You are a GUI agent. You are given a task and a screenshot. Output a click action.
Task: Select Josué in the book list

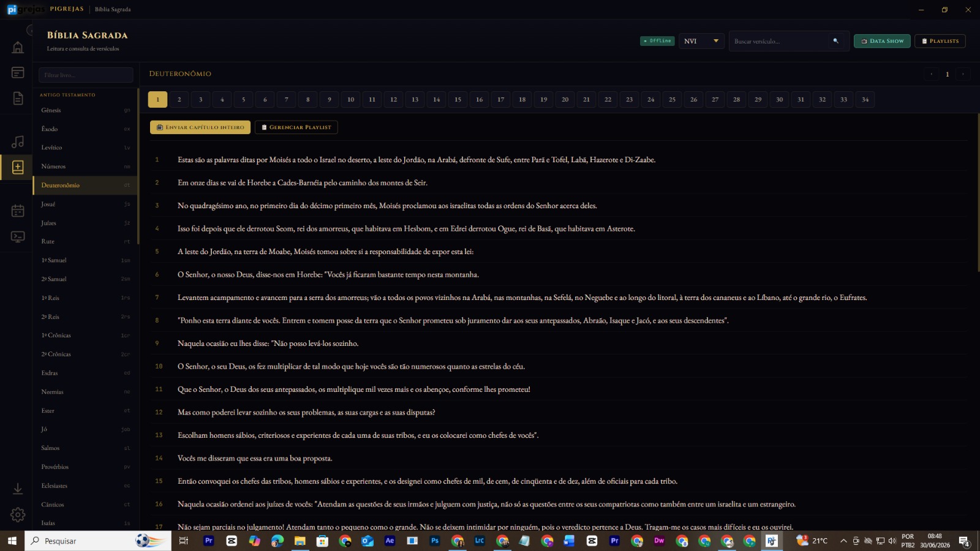click(x=85, y=204)
